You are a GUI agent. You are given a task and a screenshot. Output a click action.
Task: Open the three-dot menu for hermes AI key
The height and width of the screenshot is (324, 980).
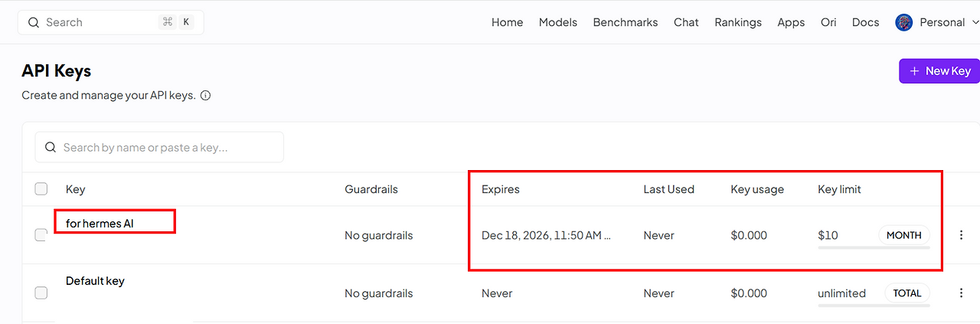point(962,235)
